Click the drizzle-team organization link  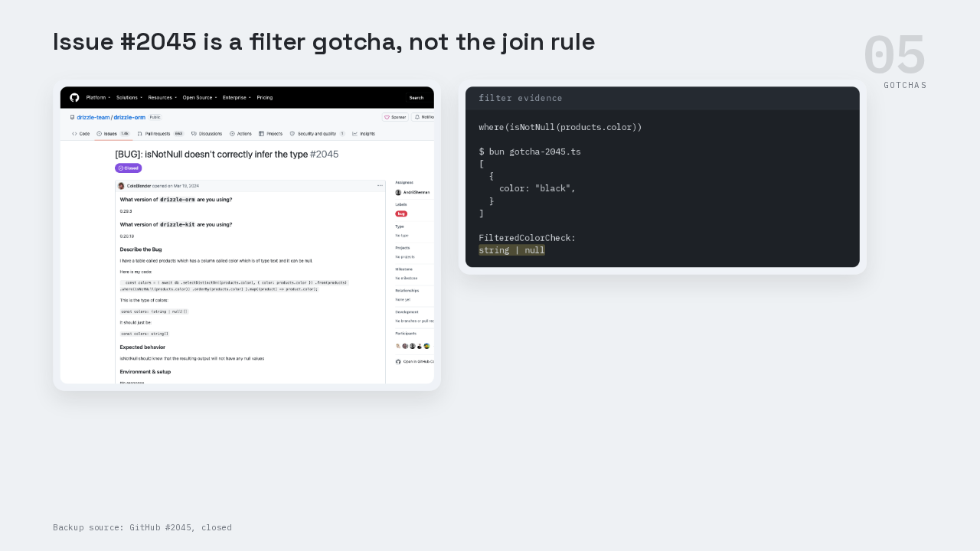coord(93,117)
